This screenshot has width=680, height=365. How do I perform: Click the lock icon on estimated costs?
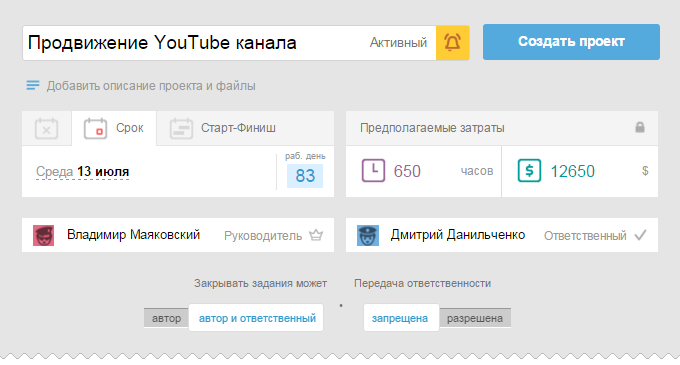point(640,127)
